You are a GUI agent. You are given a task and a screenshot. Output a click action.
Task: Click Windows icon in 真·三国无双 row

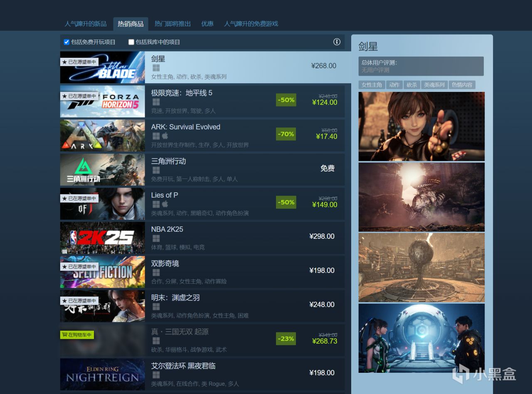pos(156,341)
